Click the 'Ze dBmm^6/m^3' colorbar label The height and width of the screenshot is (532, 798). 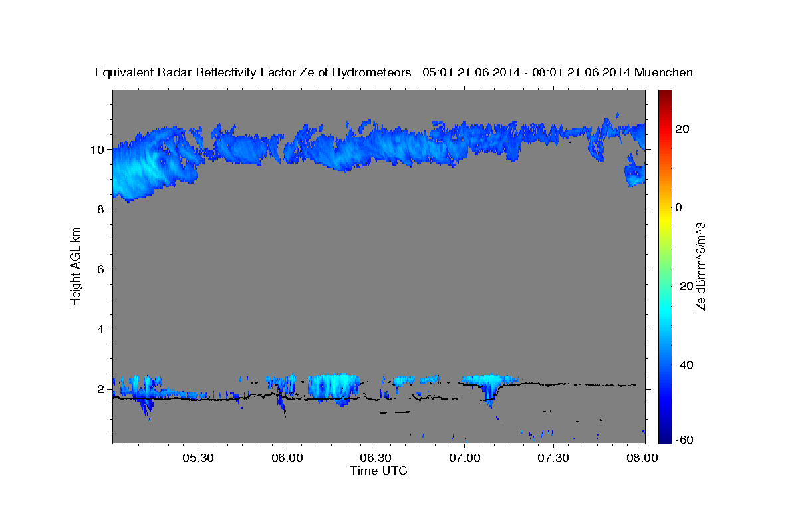(700, 267)
